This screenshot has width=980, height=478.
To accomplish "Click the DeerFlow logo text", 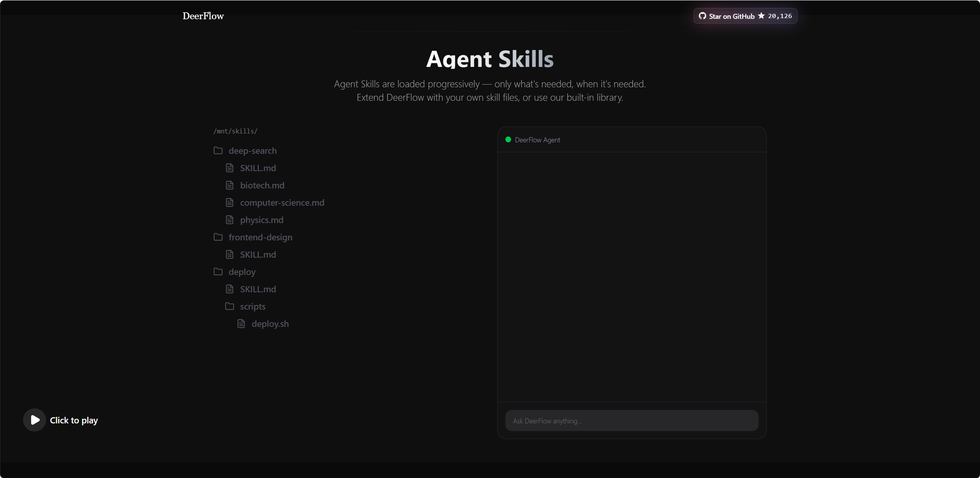I will tap(203, 16).
